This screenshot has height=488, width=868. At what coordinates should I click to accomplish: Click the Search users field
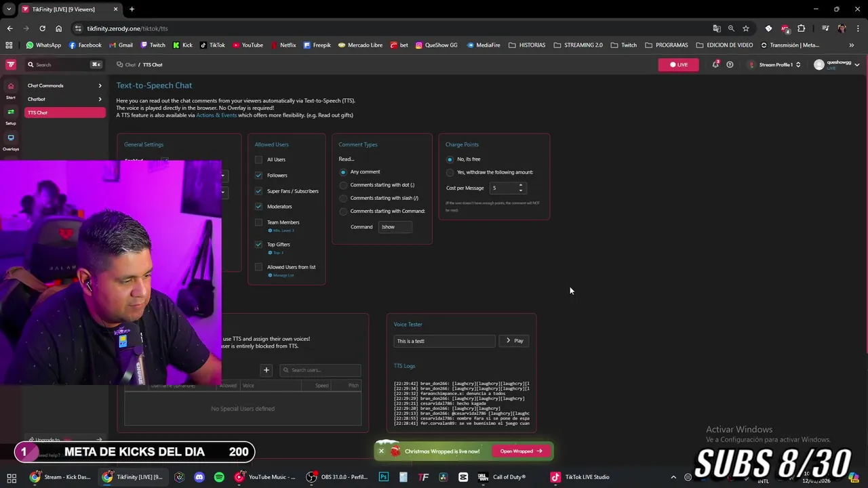[x=319, y=370]
